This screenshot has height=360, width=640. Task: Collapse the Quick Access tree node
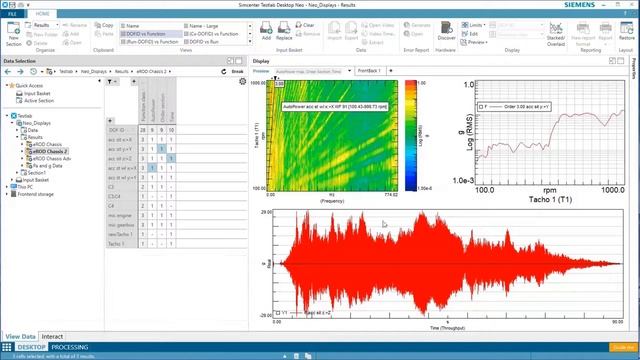click(x=7, y=85)
